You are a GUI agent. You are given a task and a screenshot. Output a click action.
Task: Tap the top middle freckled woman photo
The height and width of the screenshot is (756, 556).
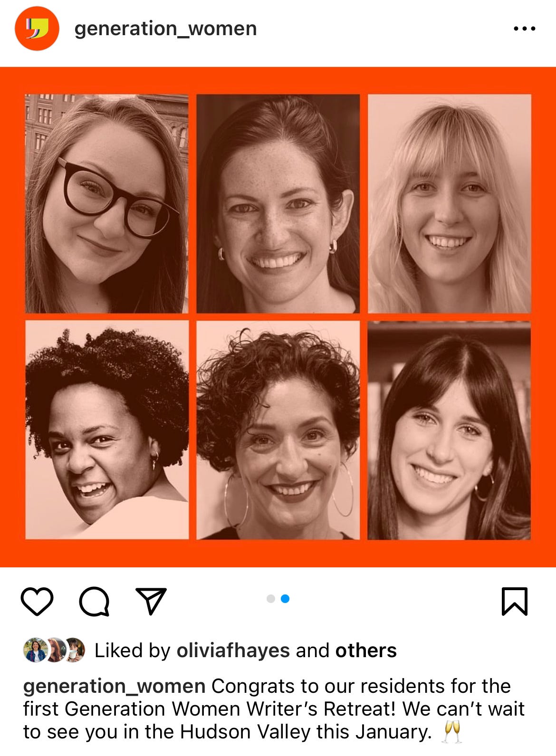(x=278, y=203)
